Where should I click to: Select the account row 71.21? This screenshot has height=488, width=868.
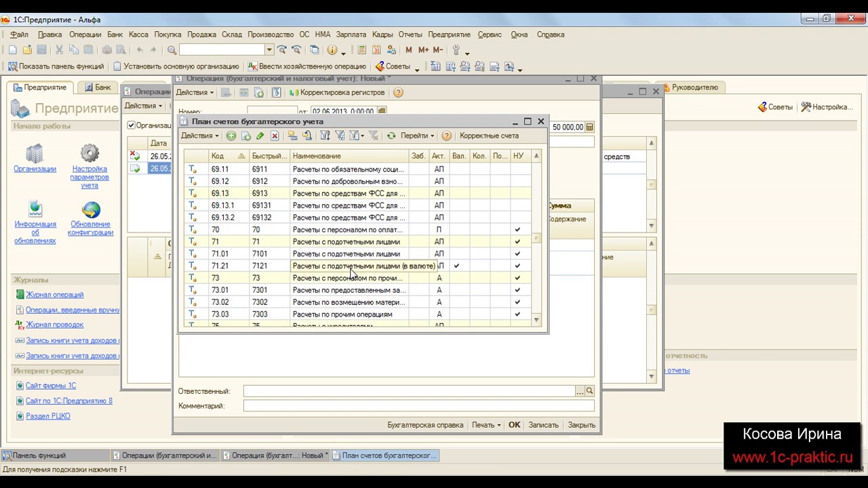357,266
